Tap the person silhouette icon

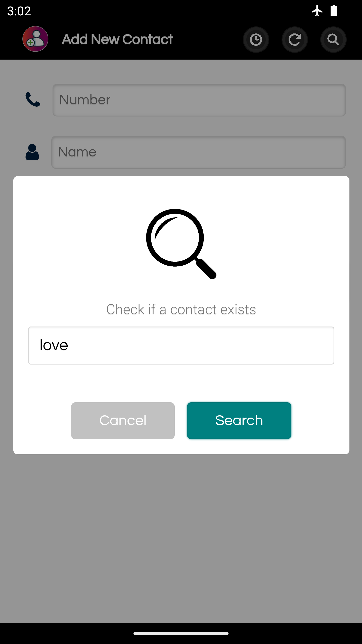(32, 152)
